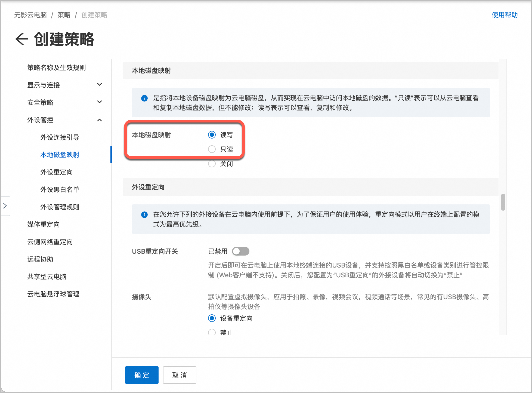Click the back arrow beside 创建策略
The width and height of the screenshot is (532, 393).
pos(22,39)
